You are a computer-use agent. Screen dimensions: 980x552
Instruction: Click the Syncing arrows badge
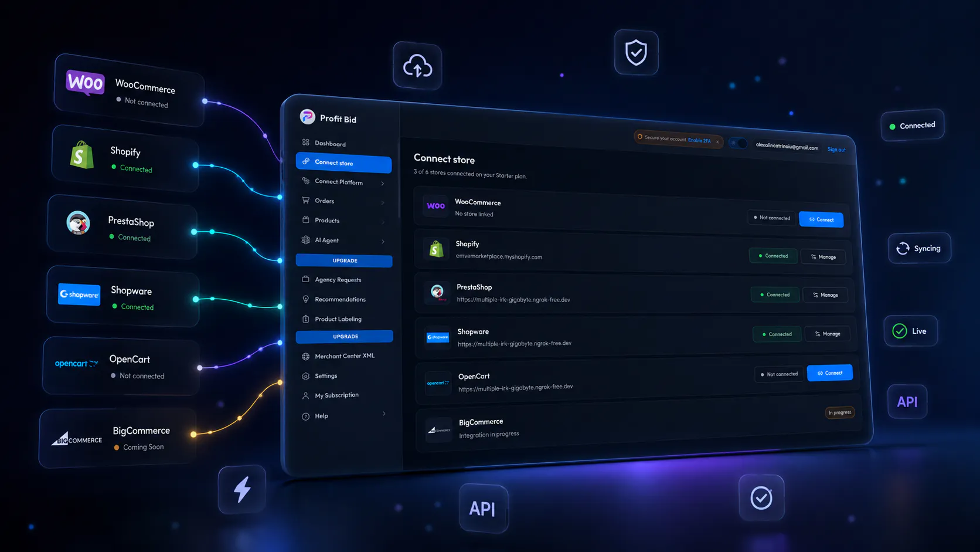coord(919,248)
